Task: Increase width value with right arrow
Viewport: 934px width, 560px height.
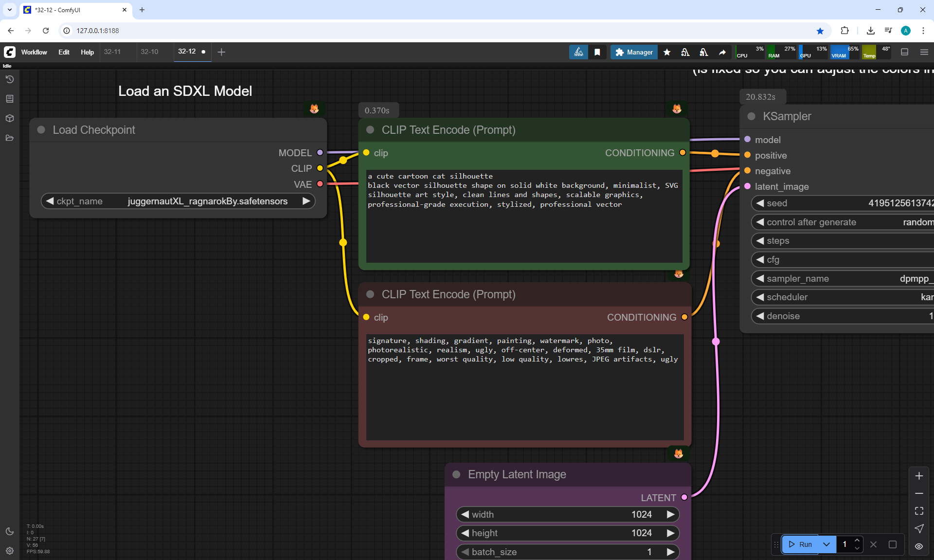Action: coord(670,514)
